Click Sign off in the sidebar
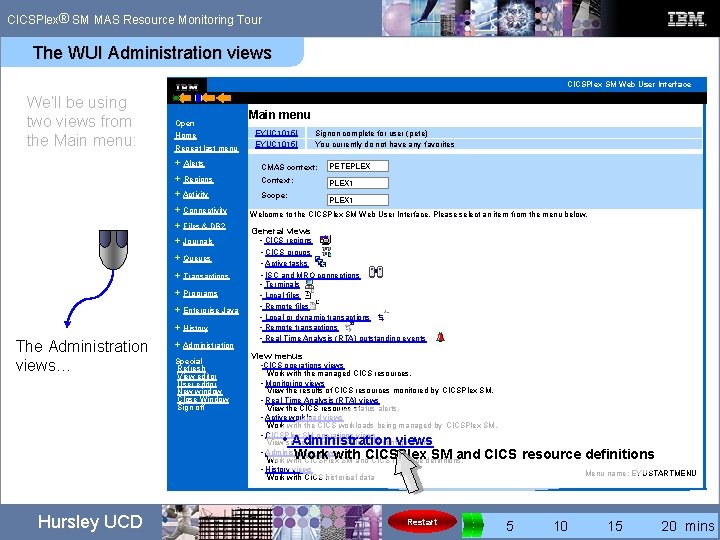The image size is (720, 540). (191, 407)
